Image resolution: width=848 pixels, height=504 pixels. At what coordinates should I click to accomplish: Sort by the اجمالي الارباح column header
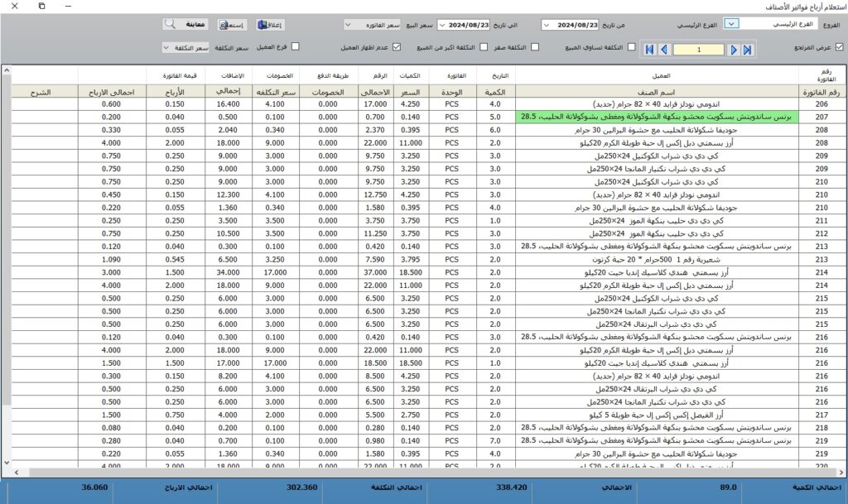[112, 92]
